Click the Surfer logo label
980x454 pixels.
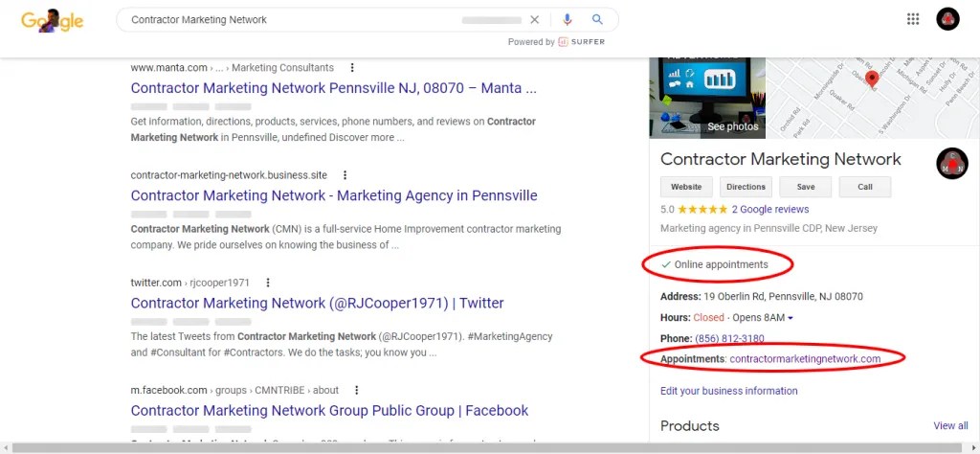pos(581,42)
